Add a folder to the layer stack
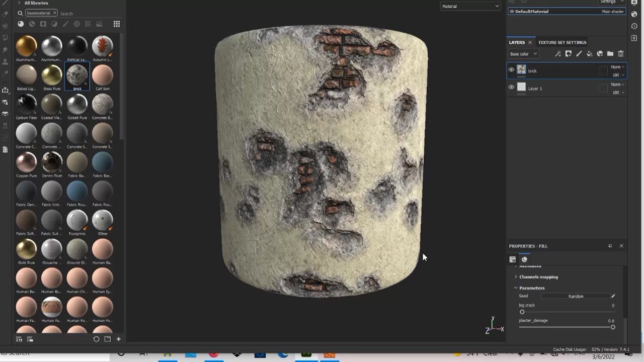Screen dimensions: 644x362 [x=610, y=54]
